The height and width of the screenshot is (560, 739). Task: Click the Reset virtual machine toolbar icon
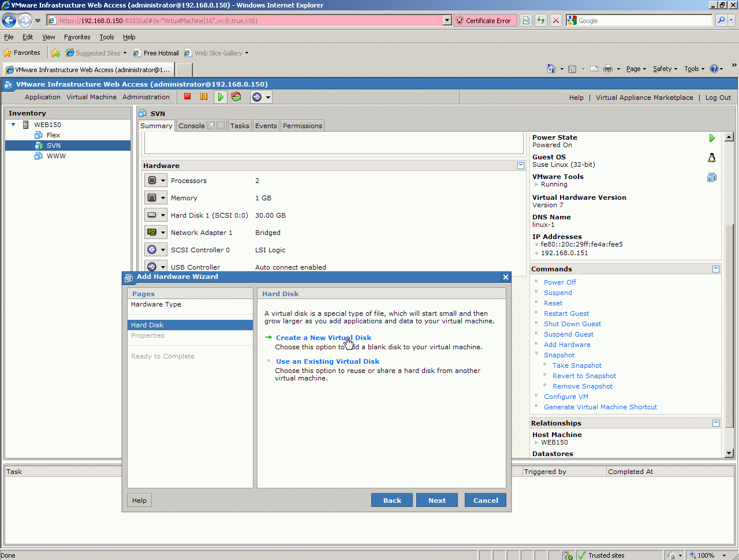pyautogui.click(x=236, y=97)
